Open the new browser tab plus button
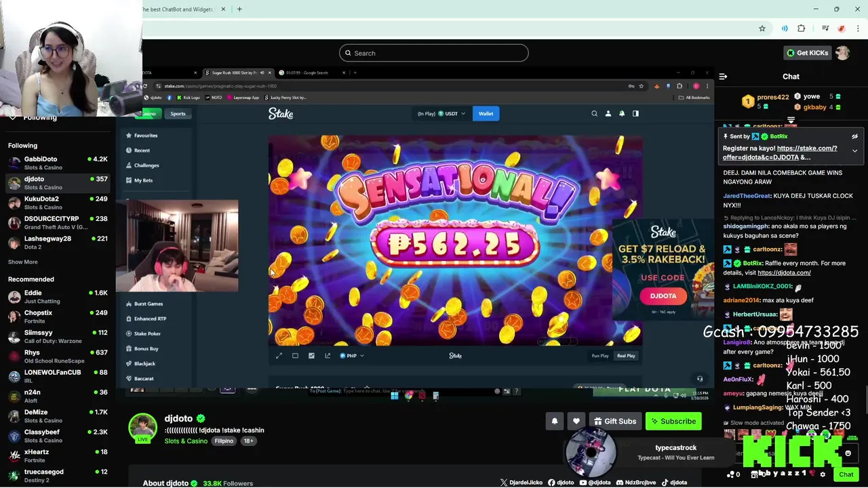 239,9
